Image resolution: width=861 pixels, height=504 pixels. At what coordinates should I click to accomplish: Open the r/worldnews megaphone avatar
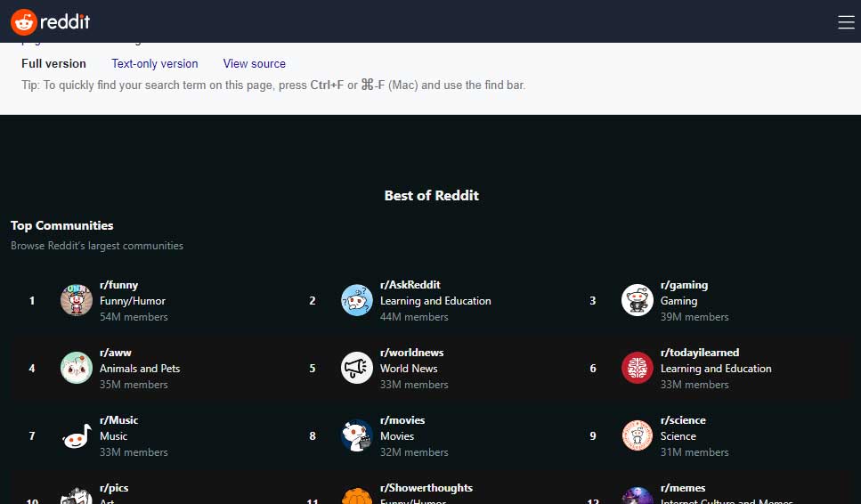pos(357,368)
